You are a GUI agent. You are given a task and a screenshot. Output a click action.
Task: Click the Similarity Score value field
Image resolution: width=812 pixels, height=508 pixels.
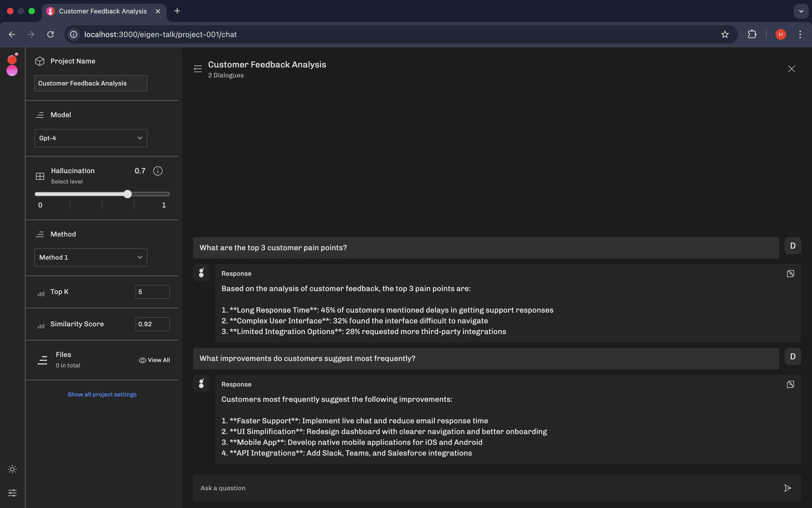coord(153,324)
